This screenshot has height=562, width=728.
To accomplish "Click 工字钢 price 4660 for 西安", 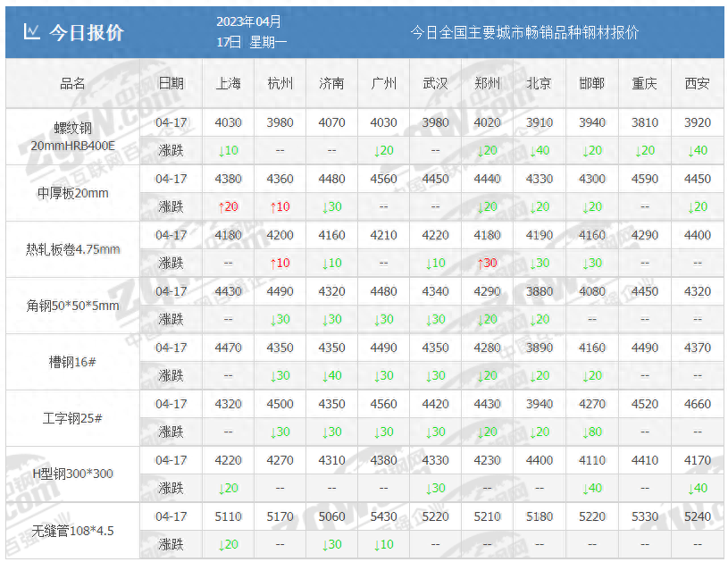I will coord(698,404).
